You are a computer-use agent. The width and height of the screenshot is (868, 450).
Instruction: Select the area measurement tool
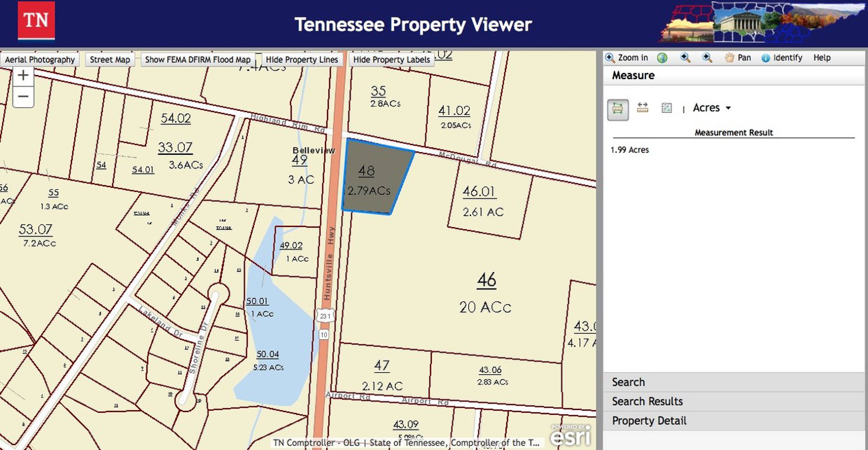pos(617,109)
